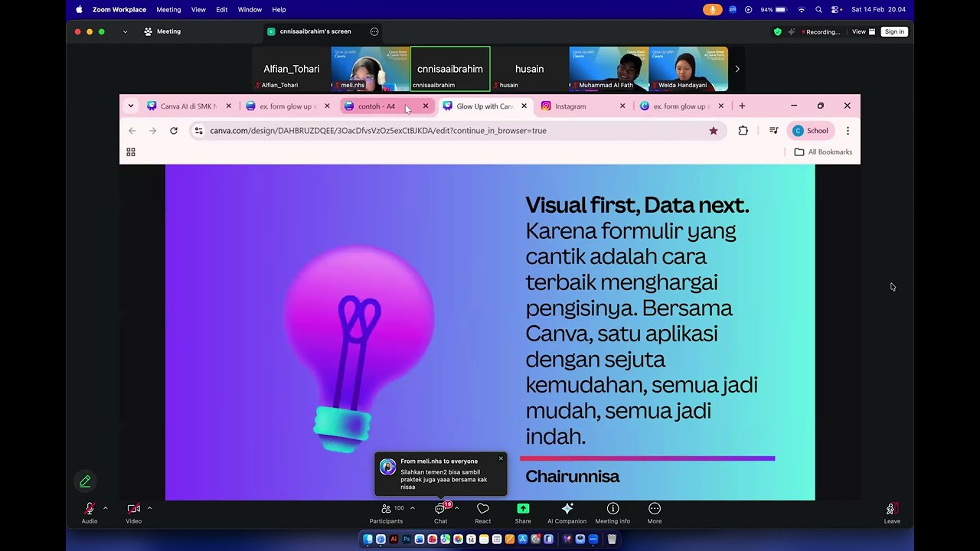Close the contoh - A4 browser tab
The width and height of the screenshot is (980, 551).
tap(426, 106)
